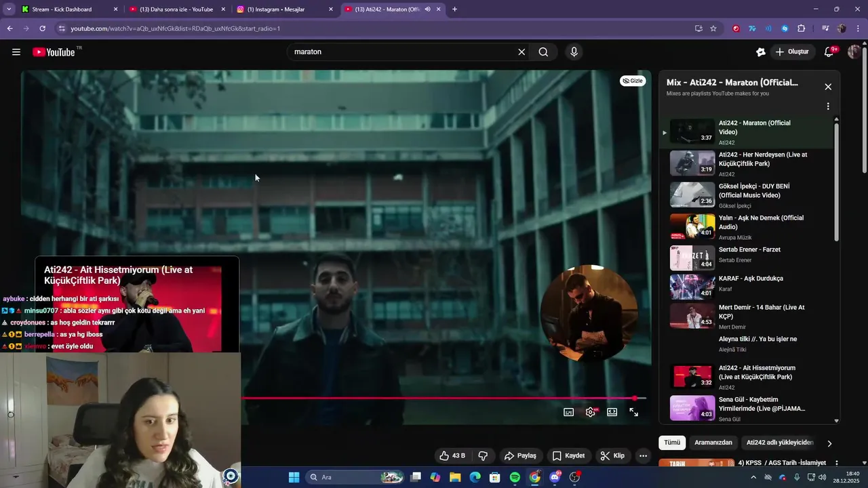The height and width of the screenshot is (488, 868).
Task: Switch to Instagram Mesajlar tab
Action: (285, 9)
